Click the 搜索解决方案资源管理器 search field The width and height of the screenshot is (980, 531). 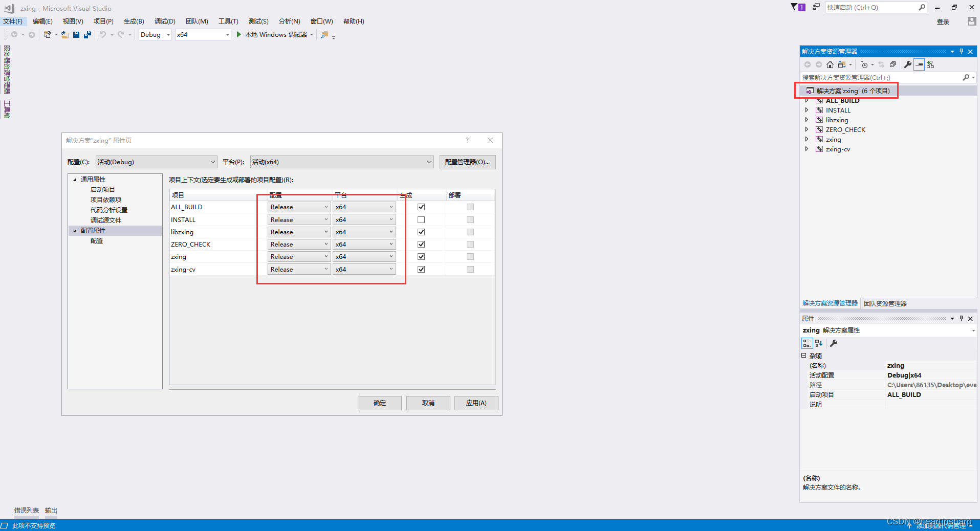point(880,77)
